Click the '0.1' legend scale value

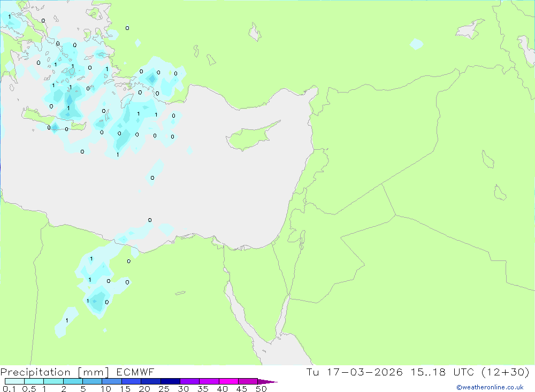(9, 389)
